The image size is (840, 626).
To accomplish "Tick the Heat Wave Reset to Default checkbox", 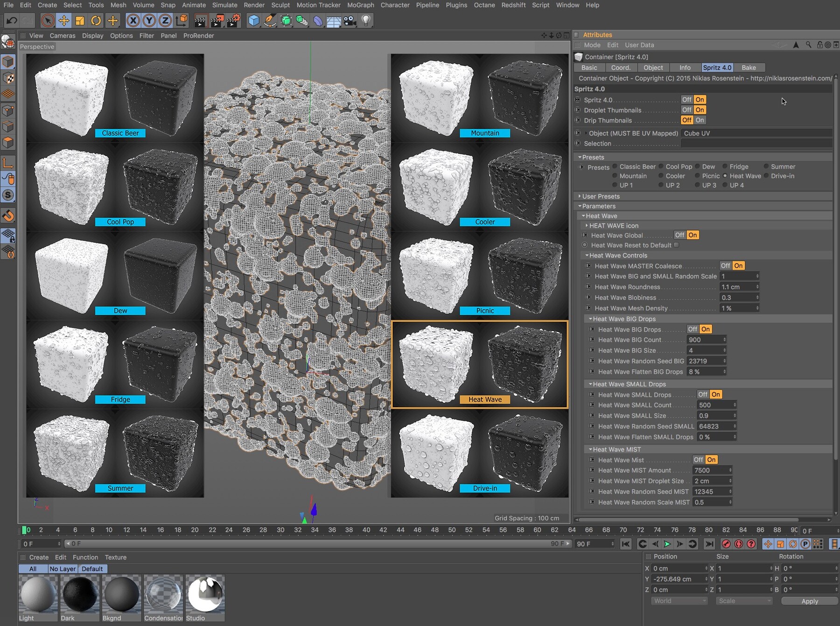I will pos(676,245).
